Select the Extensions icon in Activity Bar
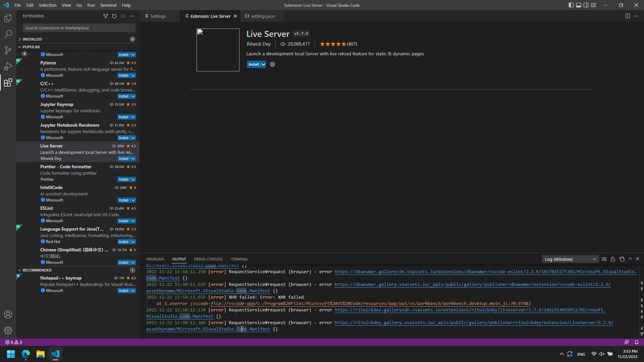Image resolution: width=644 pixels, height=362 pixels. tap(8, 83)
